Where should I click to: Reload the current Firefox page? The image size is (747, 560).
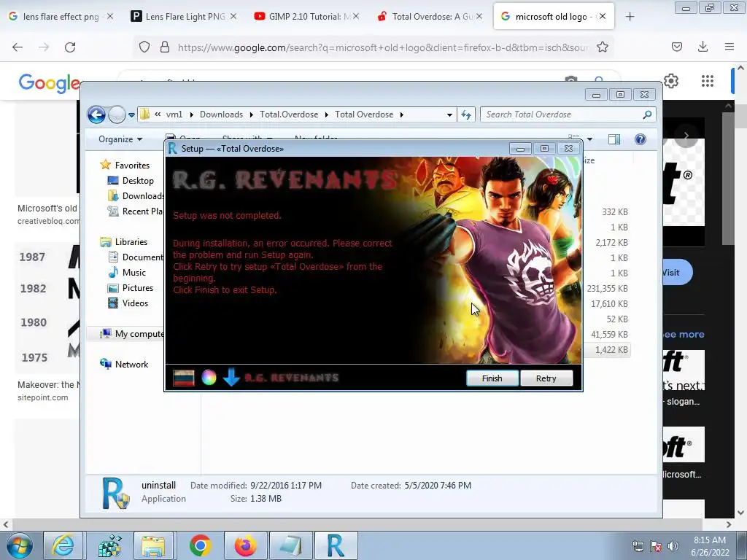(x=70, y=47)
